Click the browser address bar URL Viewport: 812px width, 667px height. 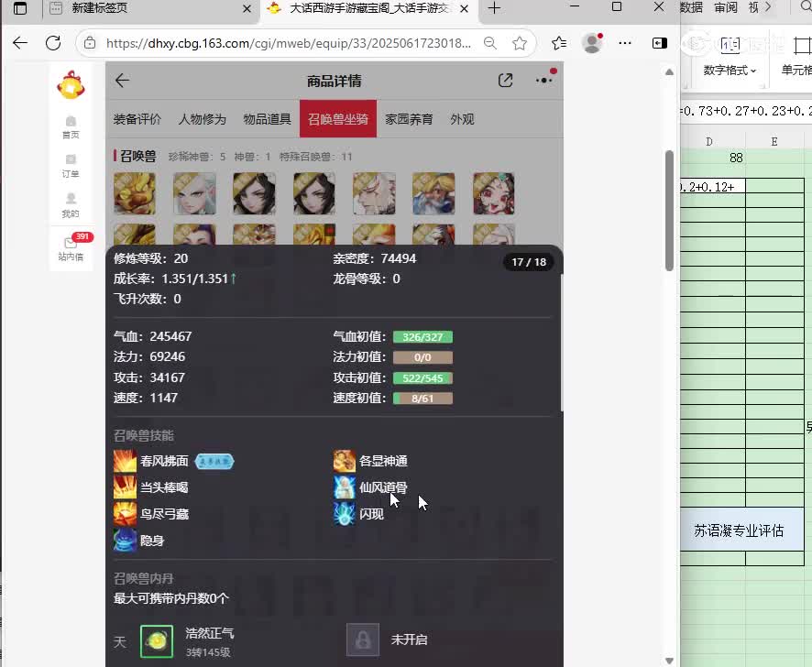pos(289,43)
